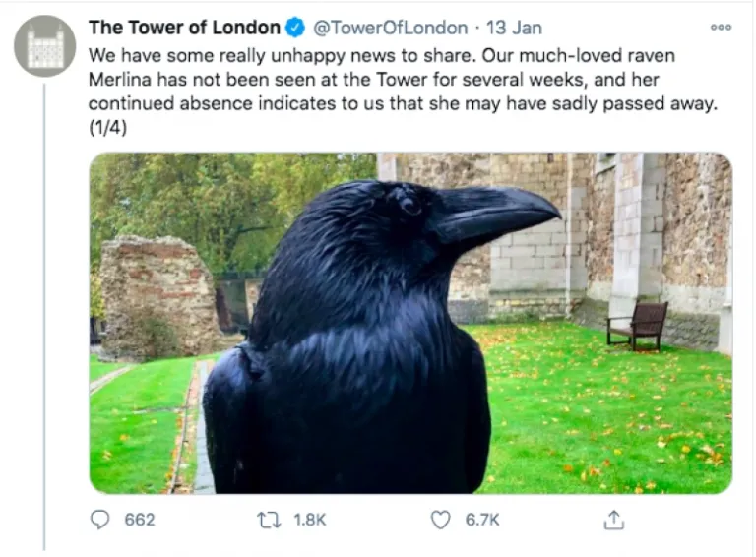View the 6.7K likes count
756x557 pixels.
[x=482, y=519]
